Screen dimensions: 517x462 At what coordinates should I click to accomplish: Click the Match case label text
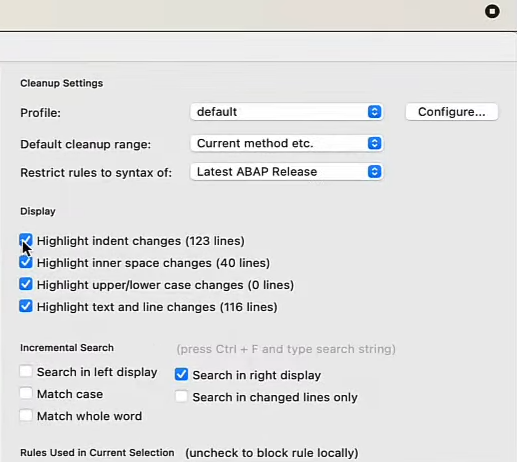[70, 394]
